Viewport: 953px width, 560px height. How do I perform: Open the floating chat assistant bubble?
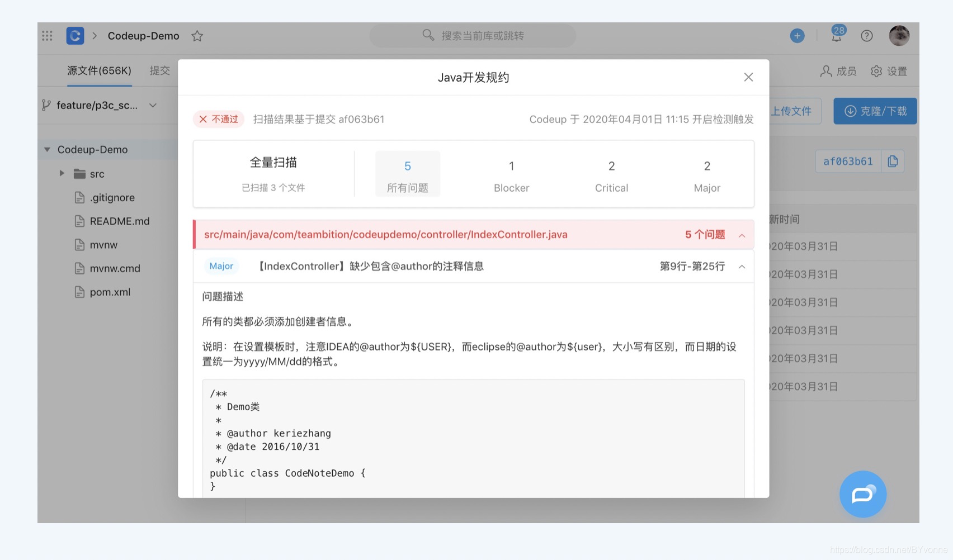click(x=862, y=494)
